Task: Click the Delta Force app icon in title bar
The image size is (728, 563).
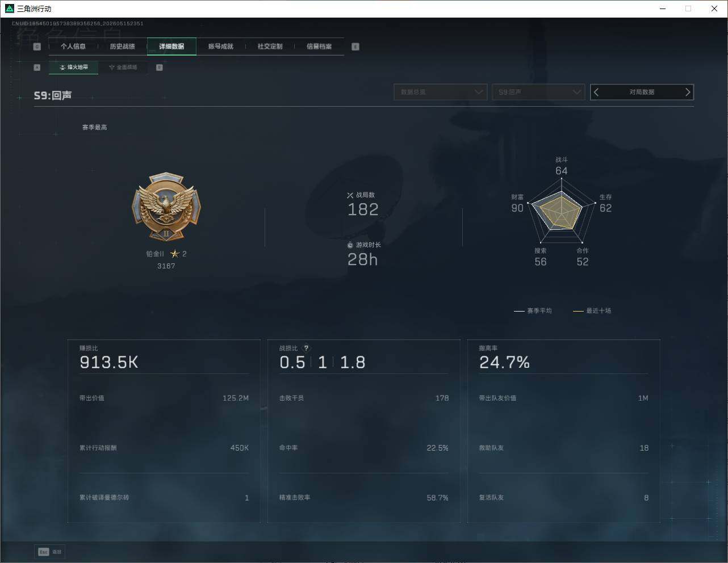Action: (x=9, y=9)
